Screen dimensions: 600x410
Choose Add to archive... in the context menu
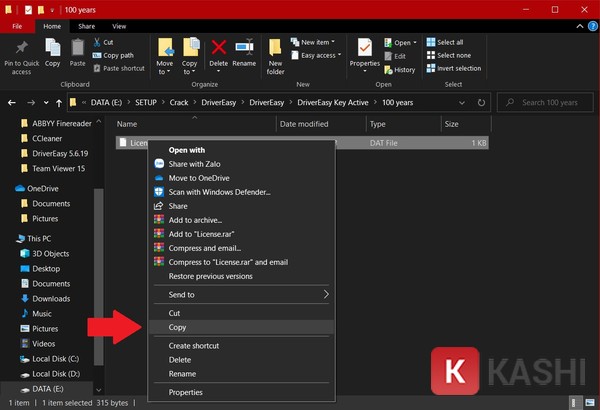[241, 220]
